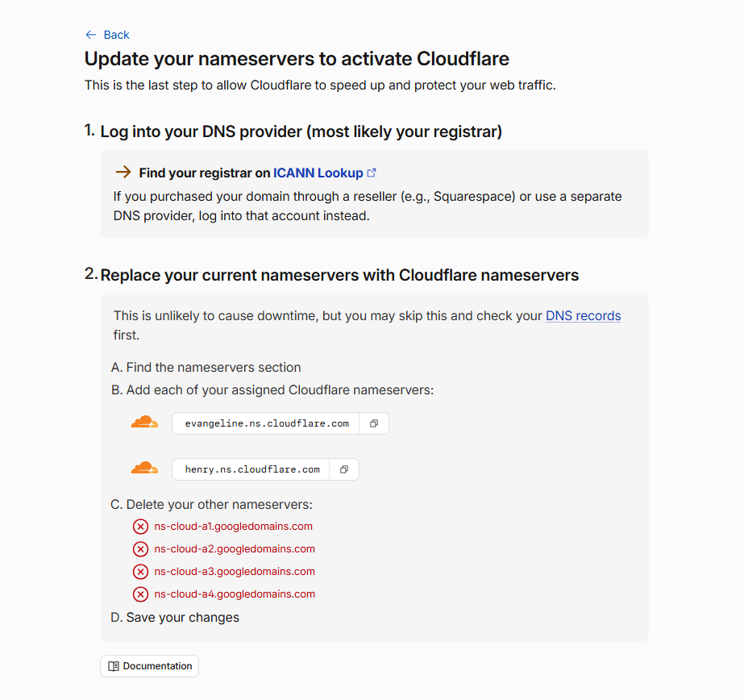Screen dimensions: 744x700
Task: Open the DNS records link
Action: point(583,315)
